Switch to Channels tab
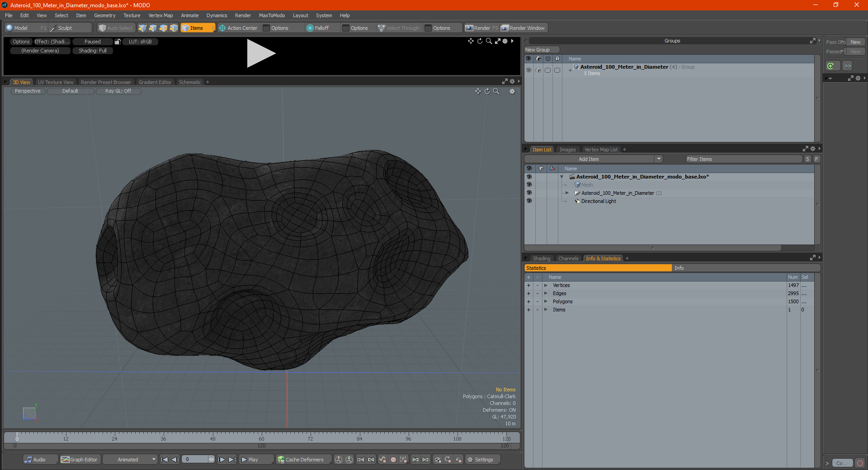Viewport: 868px width, 470px height. (x=568, y=258)
